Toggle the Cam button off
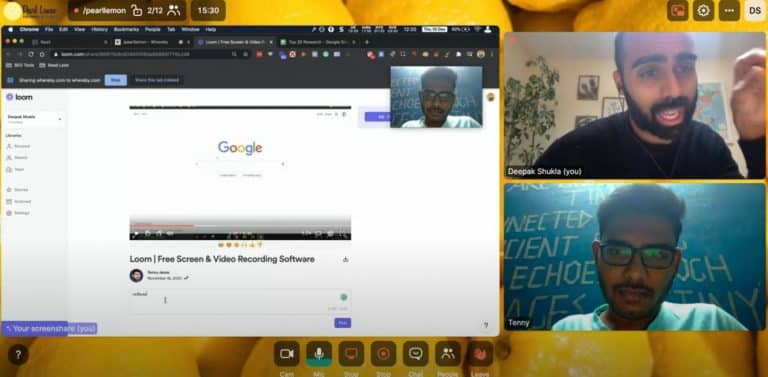This screenshot has height=377, width=768. click(x=287, y=353)
